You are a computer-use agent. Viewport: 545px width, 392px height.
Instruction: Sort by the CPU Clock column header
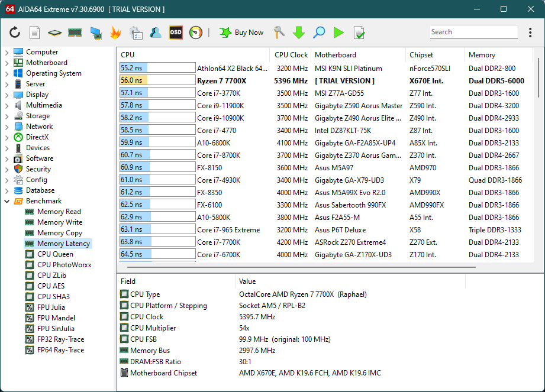click(x=290, y=55)
